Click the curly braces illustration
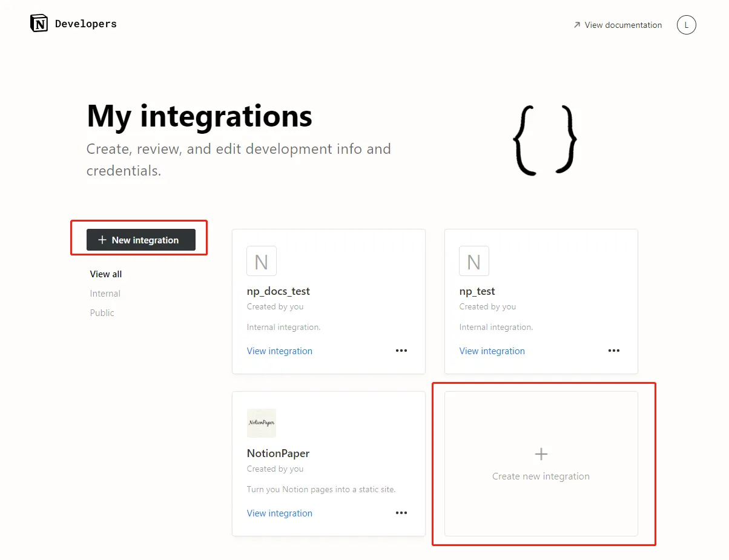729x560 pixels. click(x=544, y=140)
